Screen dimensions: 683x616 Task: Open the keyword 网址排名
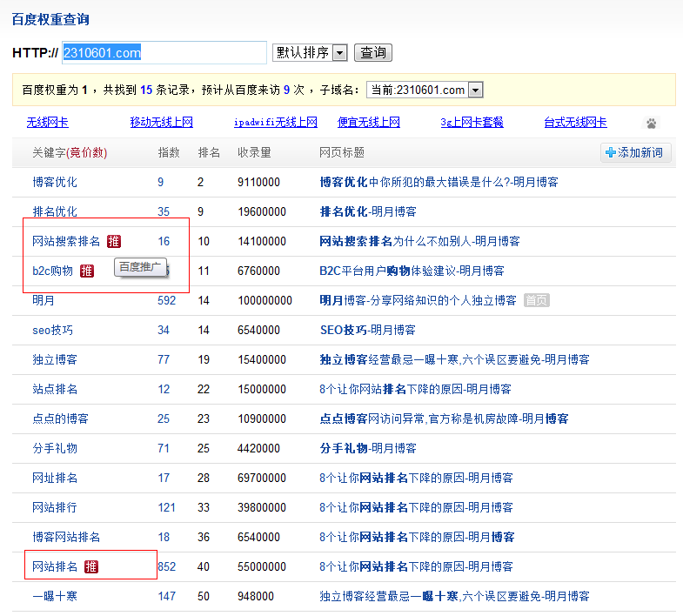pyautogui.click(x=55, y=478)
